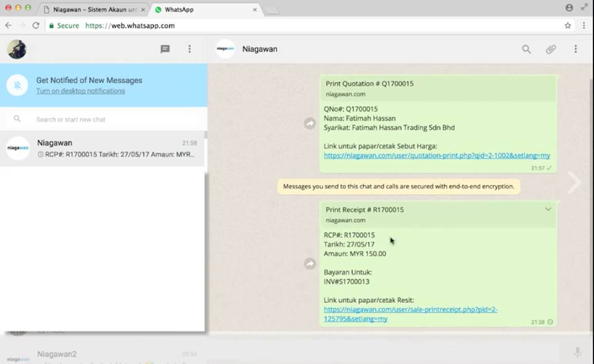The image size is (594, 364).
Task: Click the Amaun: MYR 150.00 text
Action: 355,254
